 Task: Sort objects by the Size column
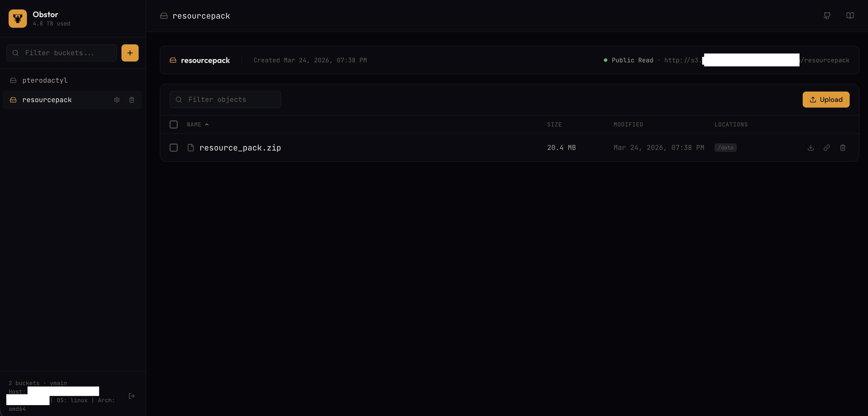point(554,125)
